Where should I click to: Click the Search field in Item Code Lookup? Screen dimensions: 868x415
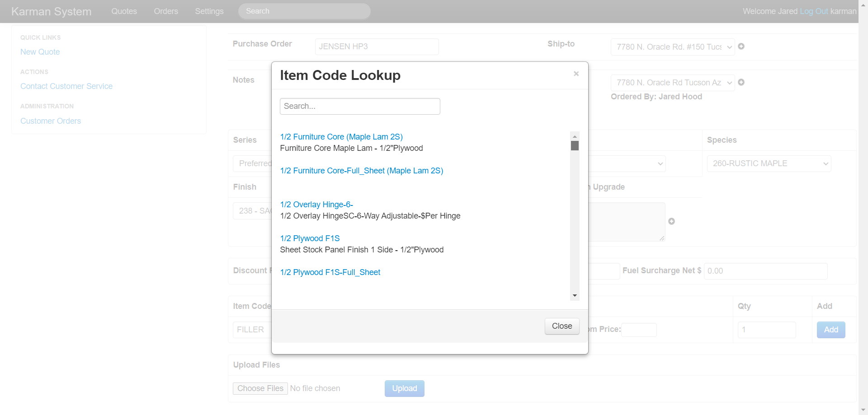pyautogui.click(x=360, y=106)
